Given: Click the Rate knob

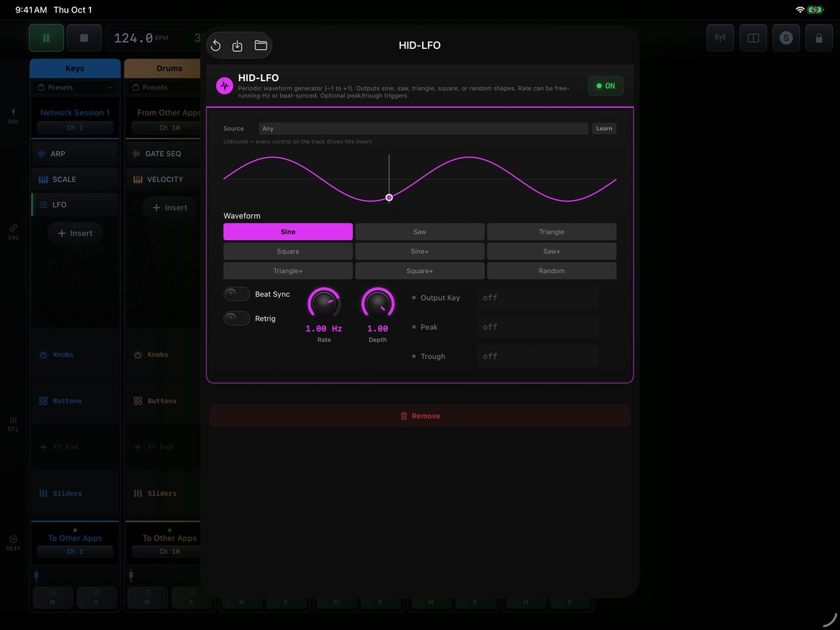Looking at the screenshot, I should [324, 303].
